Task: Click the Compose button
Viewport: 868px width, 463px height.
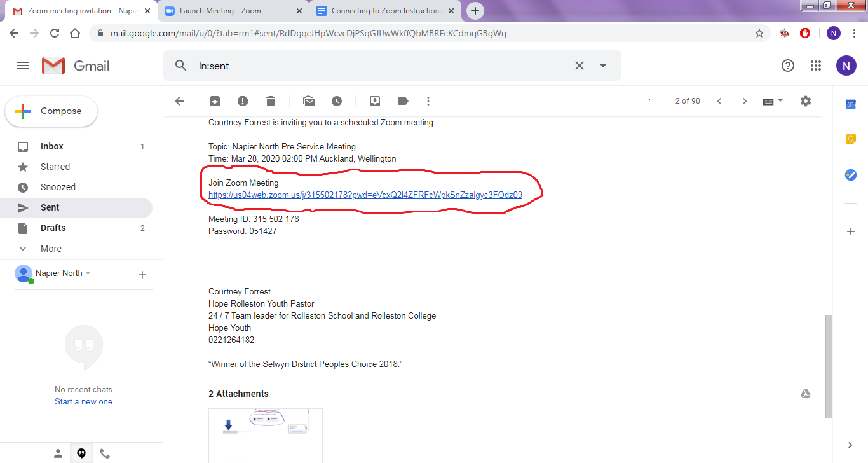Action: (51, 111)
